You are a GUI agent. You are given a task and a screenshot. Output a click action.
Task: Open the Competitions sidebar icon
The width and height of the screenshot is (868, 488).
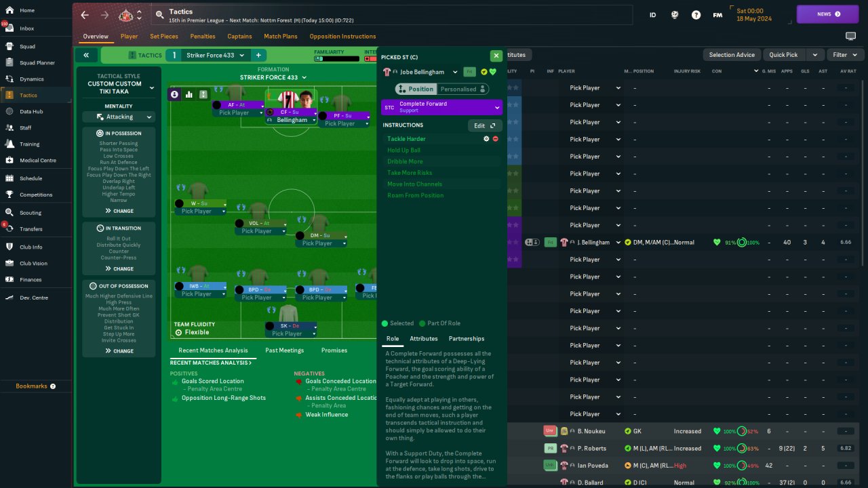10,195
